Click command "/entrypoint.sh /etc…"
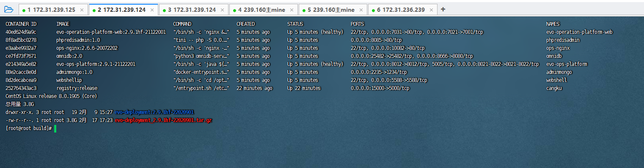This screenshot has height=168, width=644. tap(202, 88)
